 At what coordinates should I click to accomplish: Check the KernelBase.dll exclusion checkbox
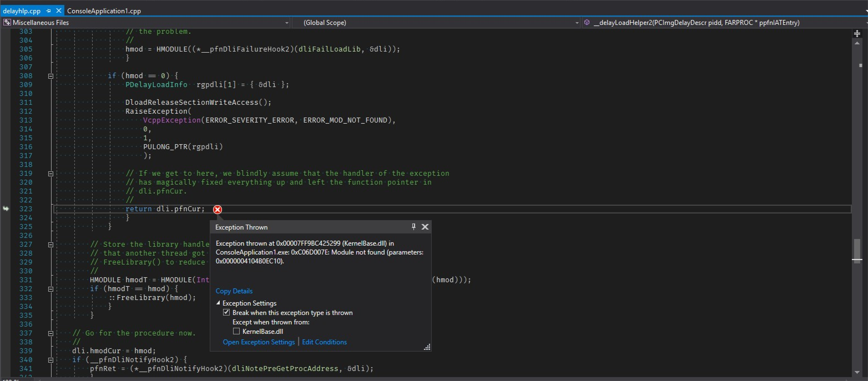coord(236,331)
